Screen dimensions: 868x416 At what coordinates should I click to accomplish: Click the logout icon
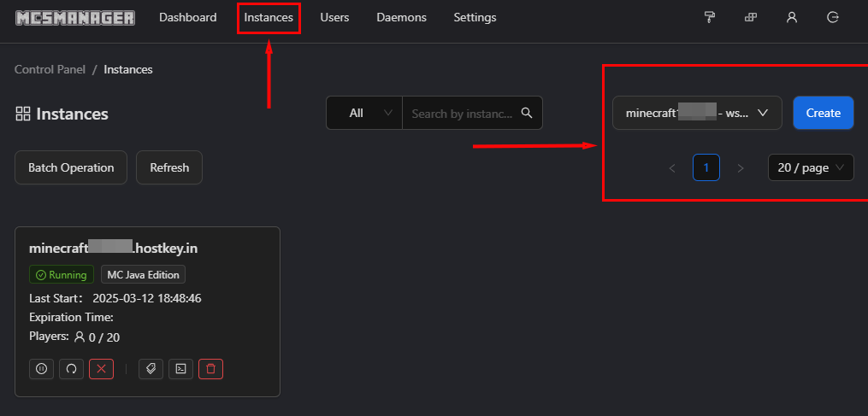pos(833,17)
